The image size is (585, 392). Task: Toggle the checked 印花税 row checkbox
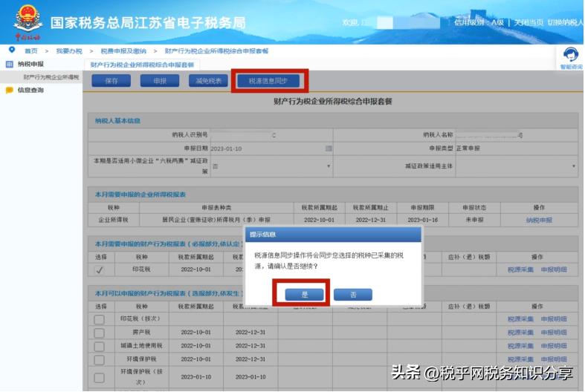click(x=100, y=269)
